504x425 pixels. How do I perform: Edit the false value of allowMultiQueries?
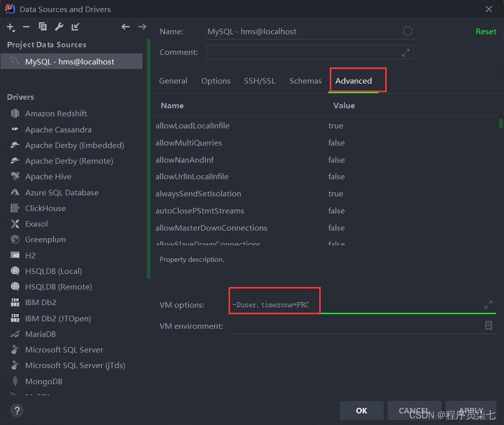336,143
